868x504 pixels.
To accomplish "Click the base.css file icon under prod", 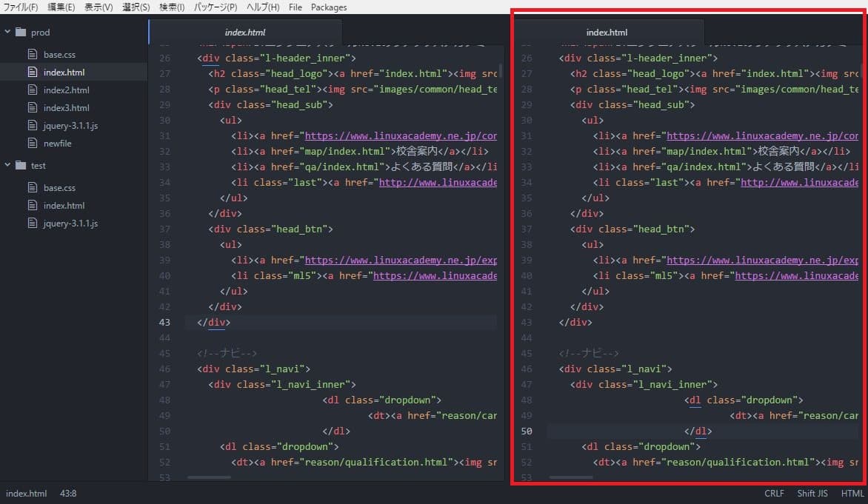I will [x=32, y=55].
